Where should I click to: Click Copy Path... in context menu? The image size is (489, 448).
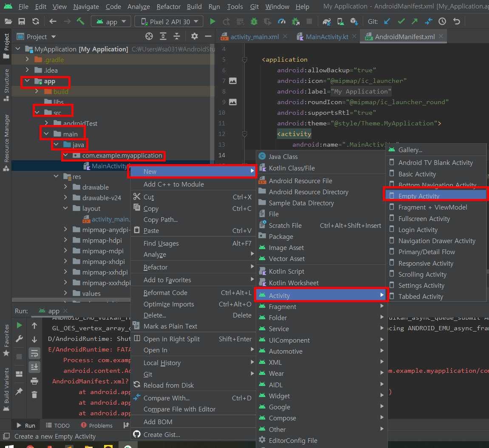(x=193, y=220)
